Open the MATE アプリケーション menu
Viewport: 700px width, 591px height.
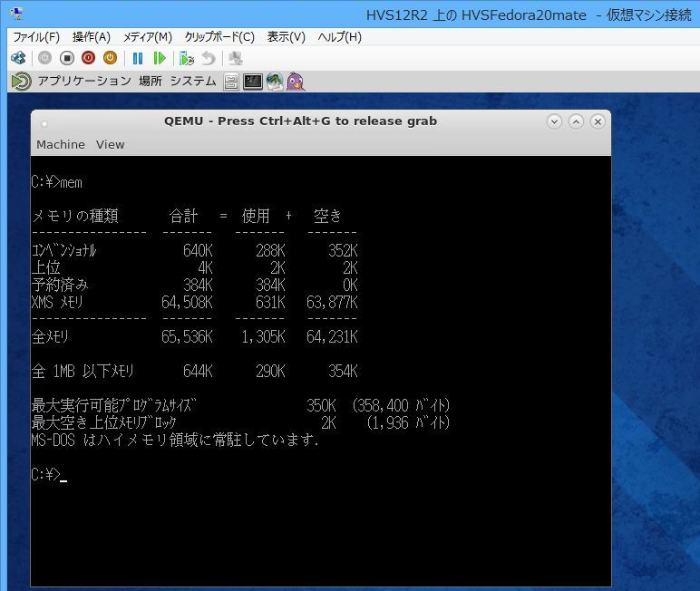pyautogui.click(x=84, y=82)
